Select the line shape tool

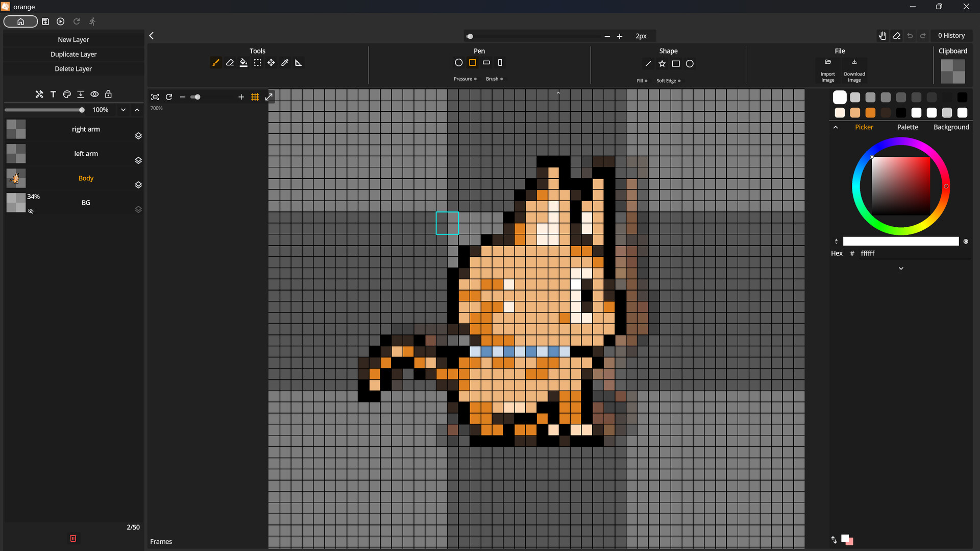click(x=648, y=64)
